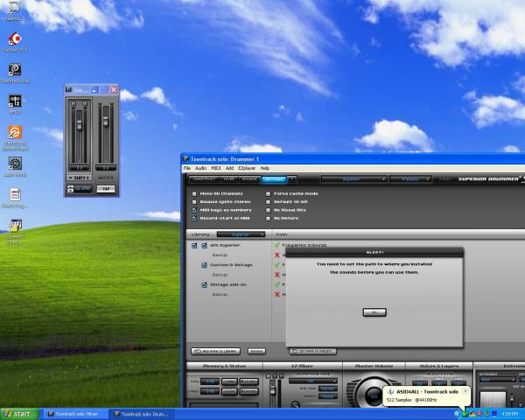Screen dimensions: 525x420
Task: Toggle MIDI keys as numbers checkbox
Action: (x=194, y=210)
